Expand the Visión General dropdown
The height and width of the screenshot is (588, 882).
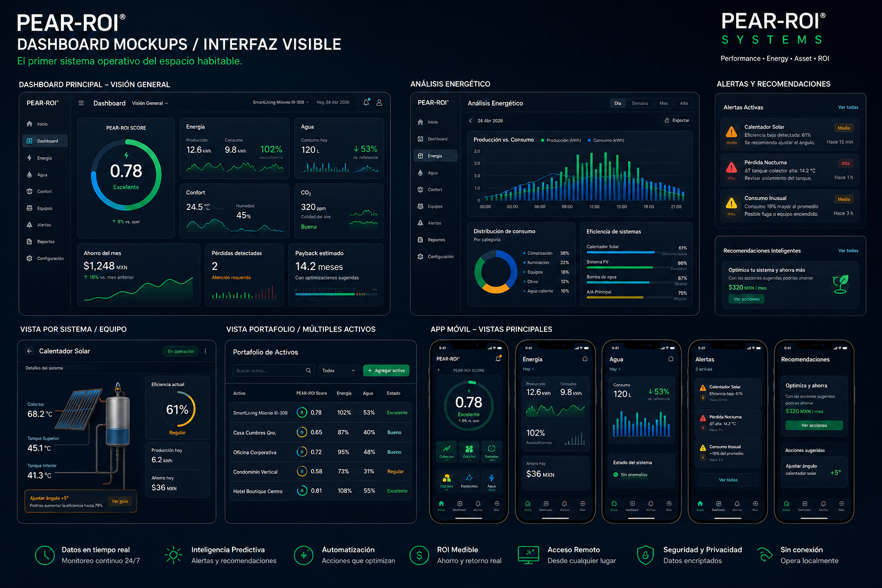[x=150, y=103]
